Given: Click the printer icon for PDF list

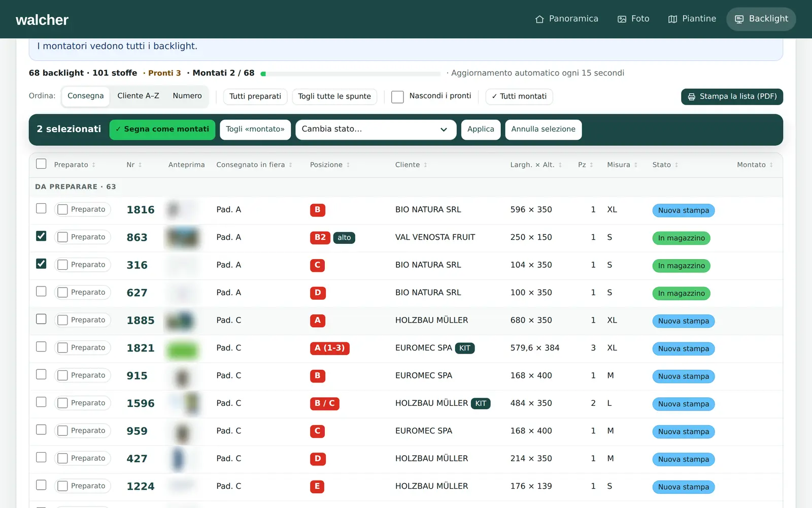Looking at the screenshot, I should (691, 97).
